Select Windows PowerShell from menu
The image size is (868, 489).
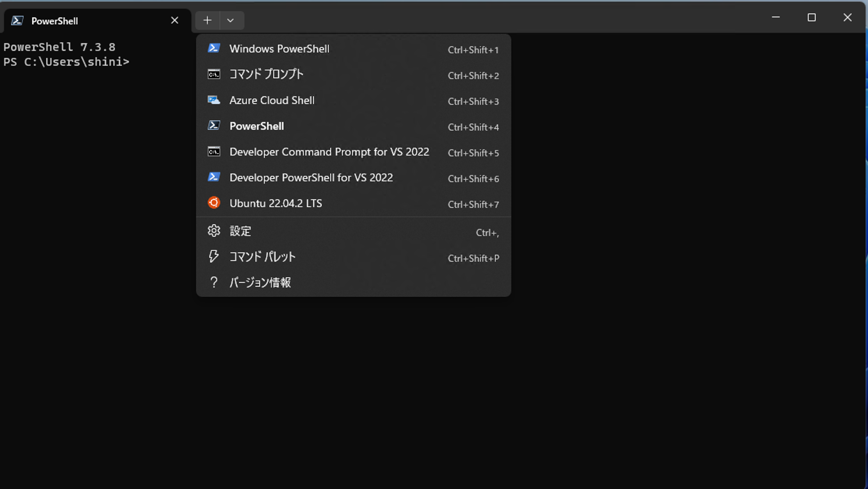(x=354, y=49)
